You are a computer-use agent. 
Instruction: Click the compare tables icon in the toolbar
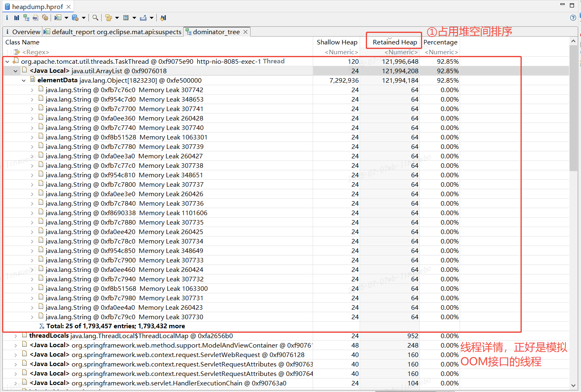(162, 18)
